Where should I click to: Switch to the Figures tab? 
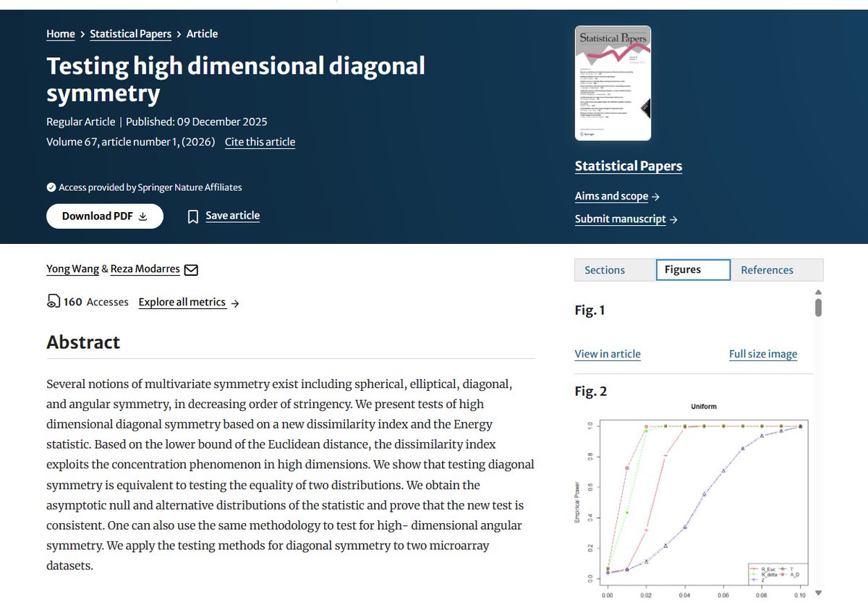pos(693,269)
